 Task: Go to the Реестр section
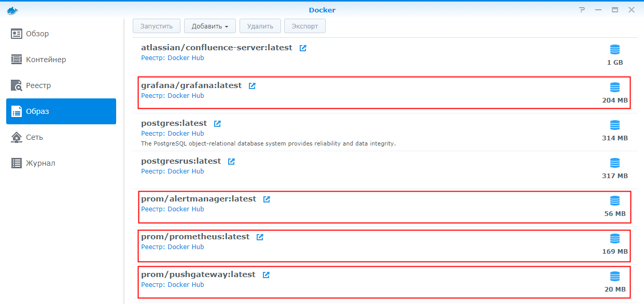tap(38, 85)
